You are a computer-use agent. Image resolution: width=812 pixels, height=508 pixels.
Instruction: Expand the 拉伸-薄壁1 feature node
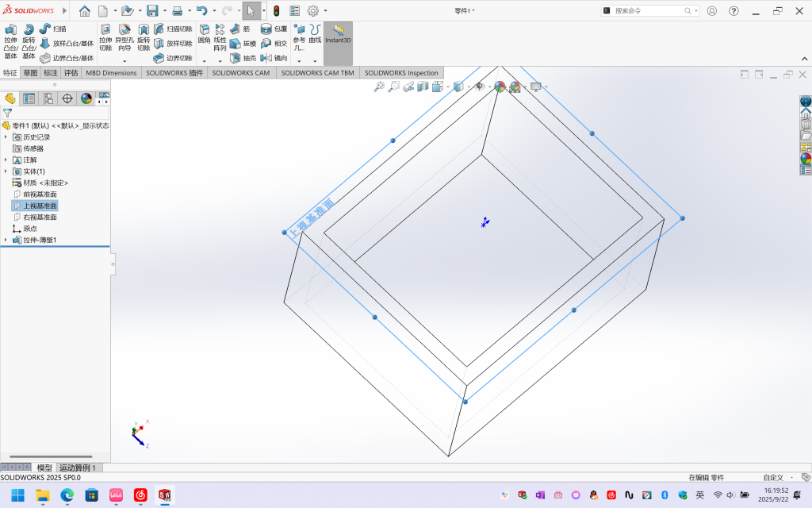[x=6, y=240]
